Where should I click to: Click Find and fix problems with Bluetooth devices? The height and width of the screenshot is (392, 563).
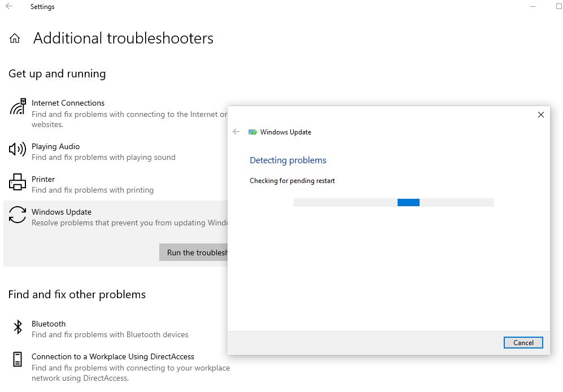[x=110, y=335]
